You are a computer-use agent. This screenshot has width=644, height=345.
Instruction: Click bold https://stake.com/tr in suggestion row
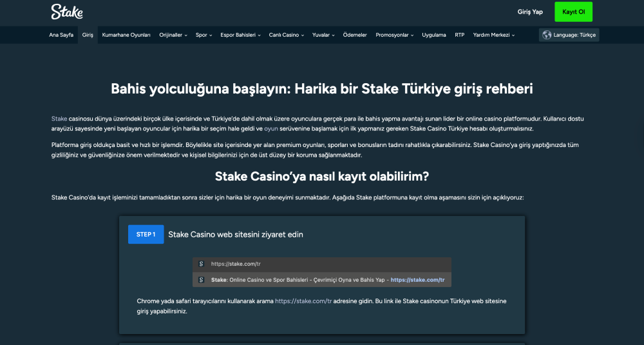417,280
